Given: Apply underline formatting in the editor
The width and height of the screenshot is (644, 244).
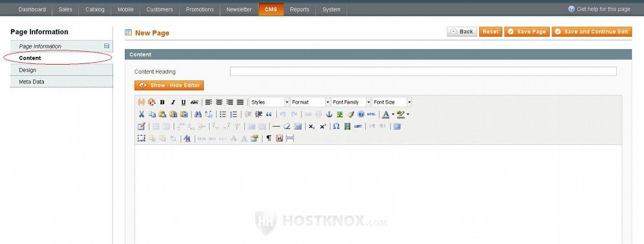Looking at the screenshot, I should tap(184, 102).
